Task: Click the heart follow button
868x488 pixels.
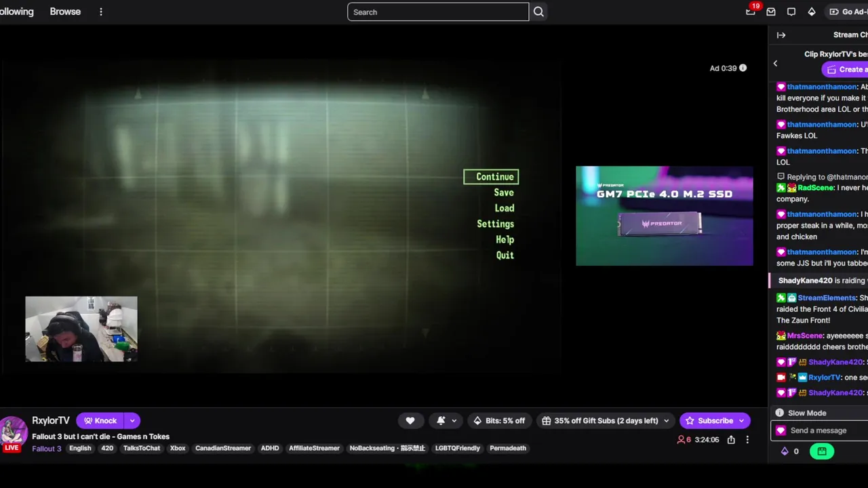Action: point(410,421)
